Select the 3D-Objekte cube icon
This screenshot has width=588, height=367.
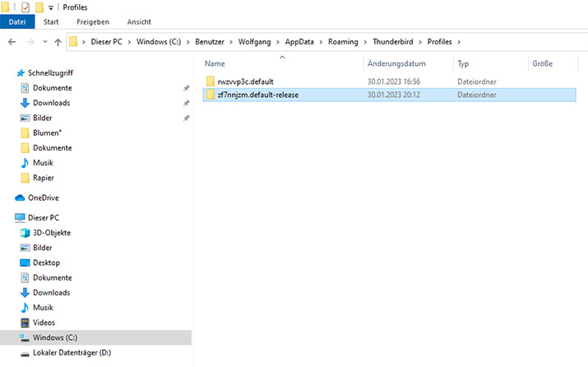25,233
